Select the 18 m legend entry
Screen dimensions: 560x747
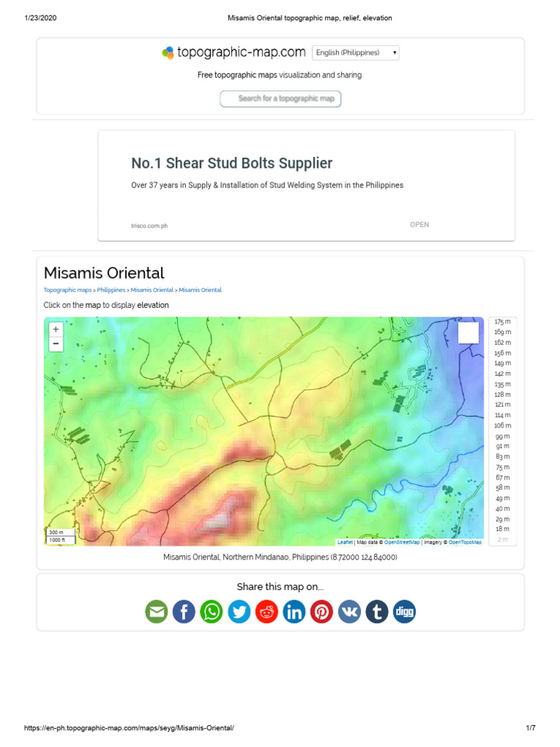coord(502,529)
